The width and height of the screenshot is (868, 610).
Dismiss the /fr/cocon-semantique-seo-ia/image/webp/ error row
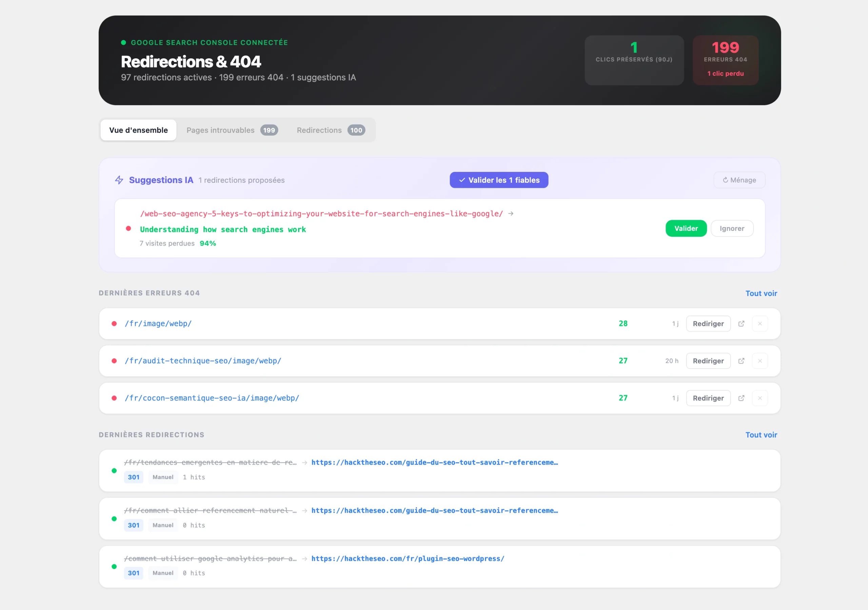[x=759, y=398]
